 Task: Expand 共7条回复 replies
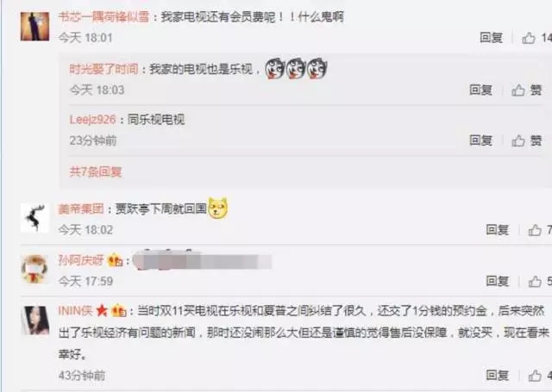(96, 172)
